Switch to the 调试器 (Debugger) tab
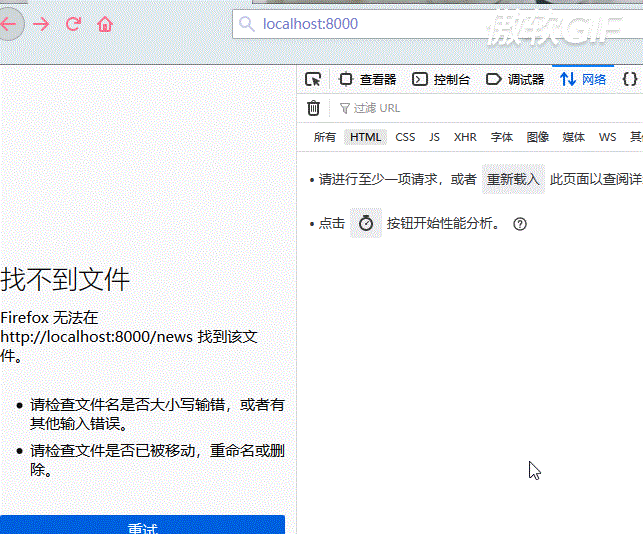 click(515, 79)
